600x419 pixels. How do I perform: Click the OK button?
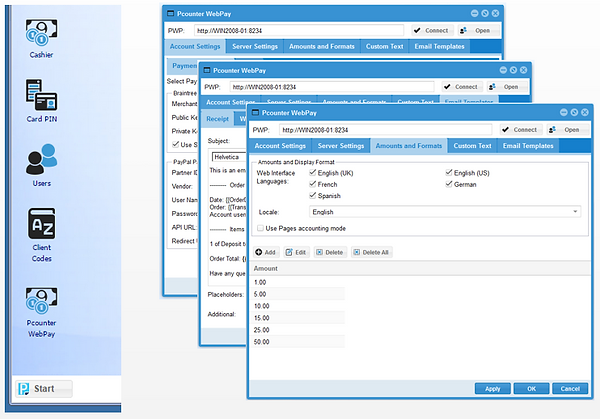[532, 388]
